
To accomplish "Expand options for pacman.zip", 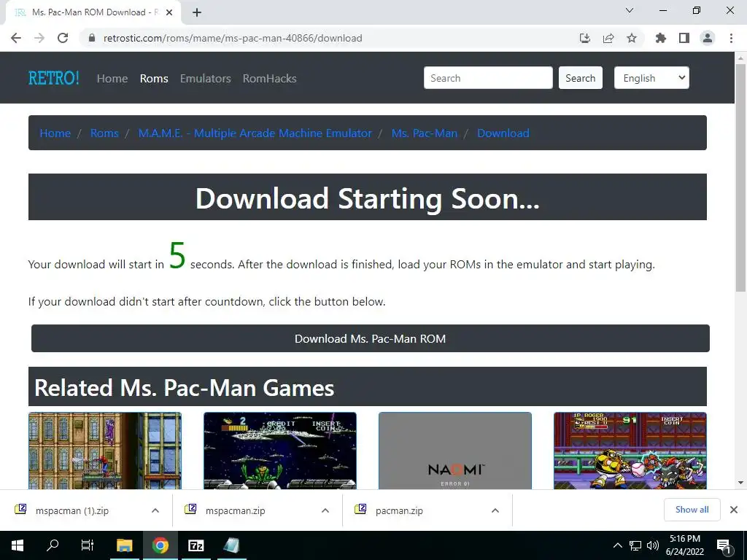I will 495,510.
